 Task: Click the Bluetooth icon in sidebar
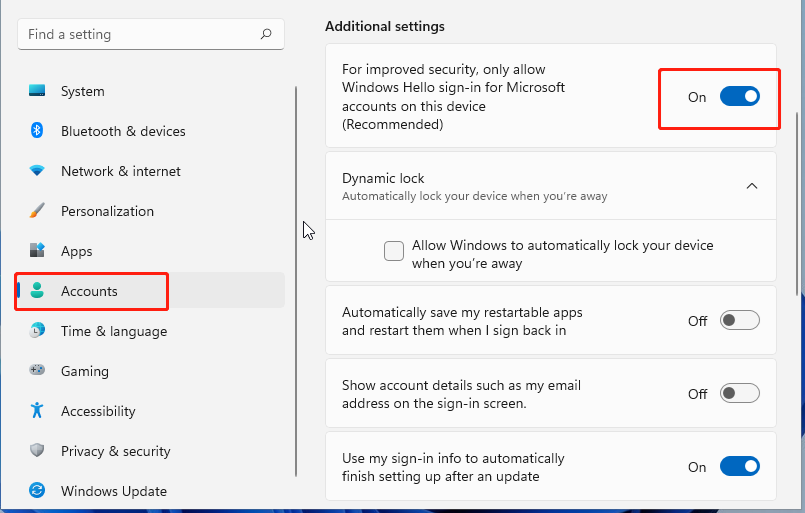click(x=37, y=130)
